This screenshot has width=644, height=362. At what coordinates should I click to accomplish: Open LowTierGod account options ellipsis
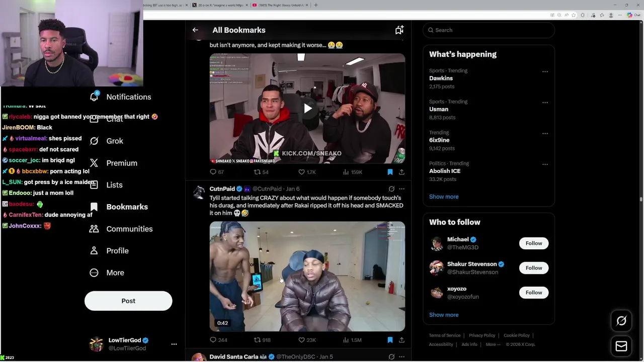174,344
